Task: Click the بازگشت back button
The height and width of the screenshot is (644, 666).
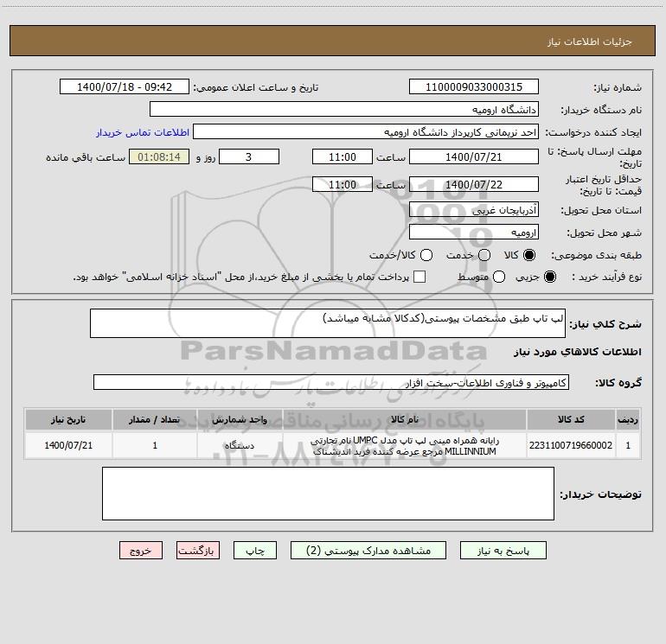Action: point(198,551)
